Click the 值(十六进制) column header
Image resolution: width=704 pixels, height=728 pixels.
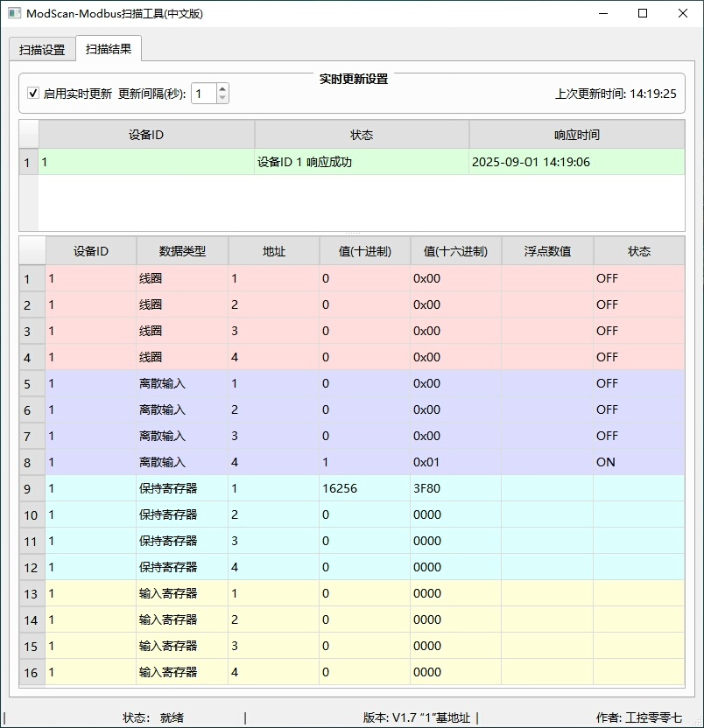455,251
